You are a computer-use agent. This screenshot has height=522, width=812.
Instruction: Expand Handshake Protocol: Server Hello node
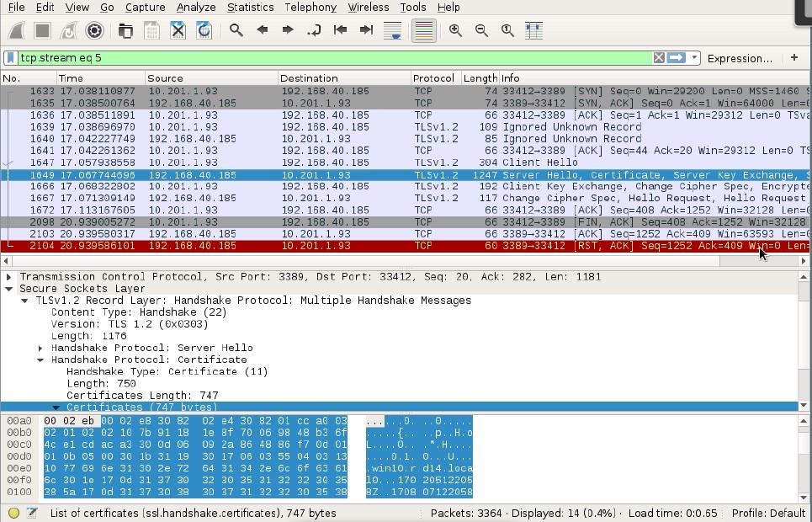point(40,349)
